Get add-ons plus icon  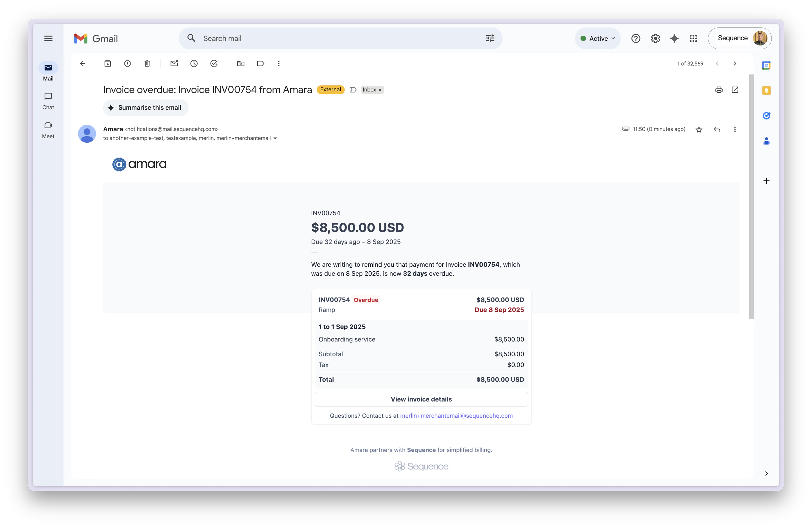click(766, 181)
